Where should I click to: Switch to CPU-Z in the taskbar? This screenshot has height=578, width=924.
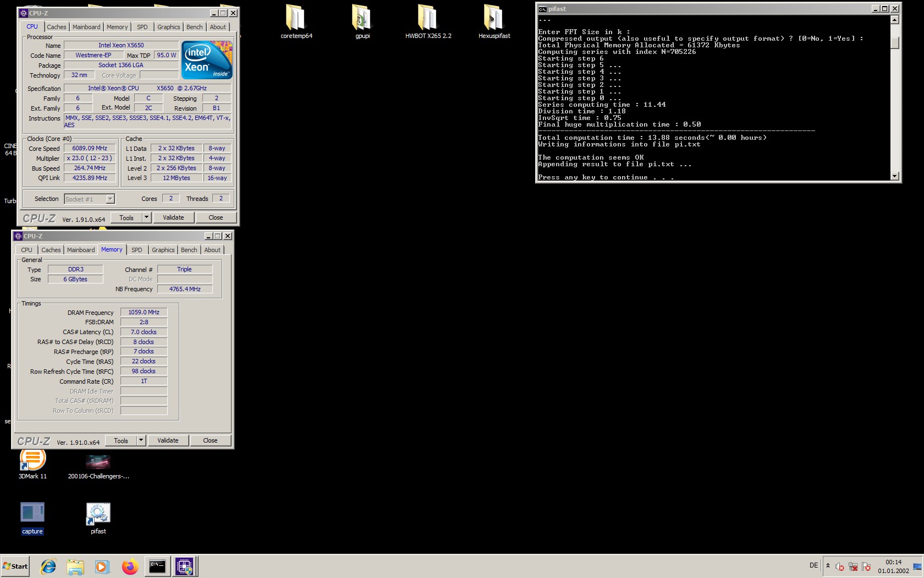(184, 566)
